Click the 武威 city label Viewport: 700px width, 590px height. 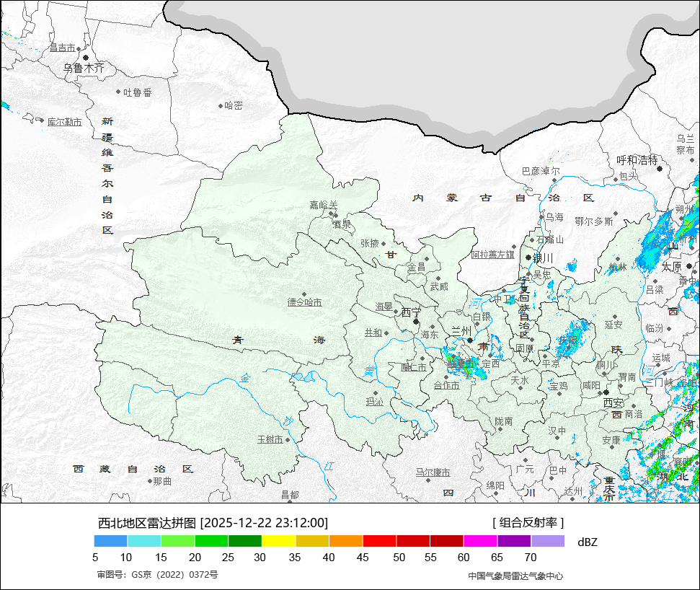(x=439, y=286)
